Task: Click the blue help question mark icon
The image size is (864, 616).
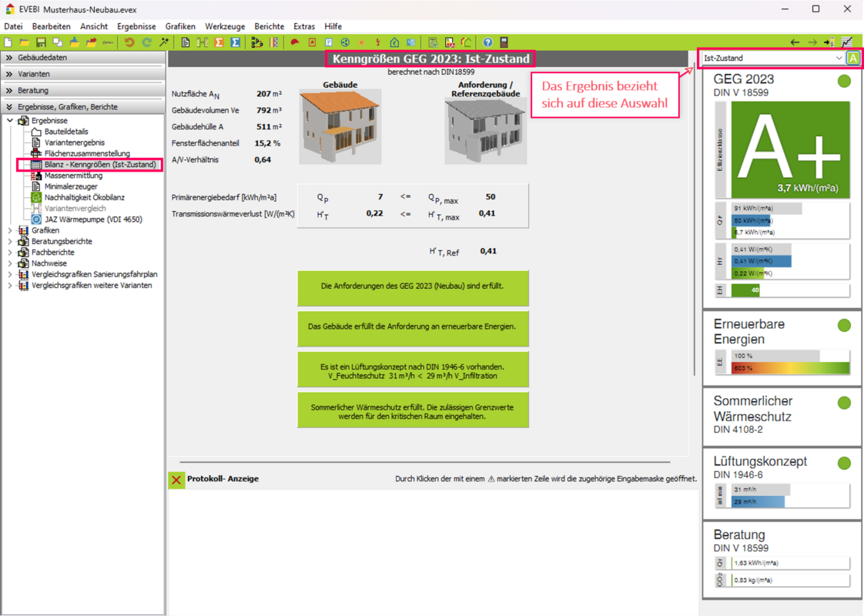Action: [487, 42]
